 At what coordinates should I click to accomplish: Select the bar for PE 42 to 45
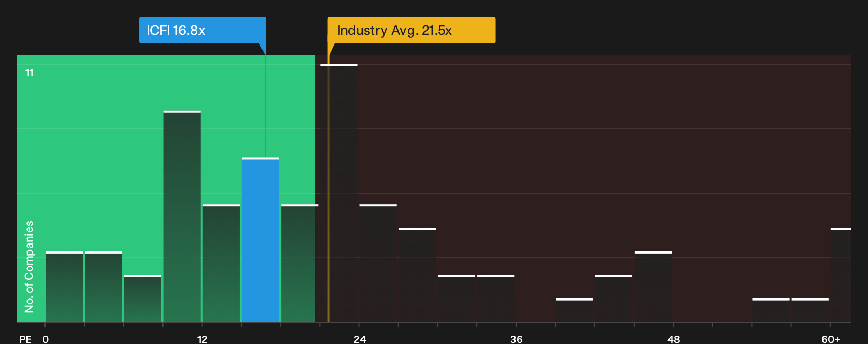[x=614, y=298]
